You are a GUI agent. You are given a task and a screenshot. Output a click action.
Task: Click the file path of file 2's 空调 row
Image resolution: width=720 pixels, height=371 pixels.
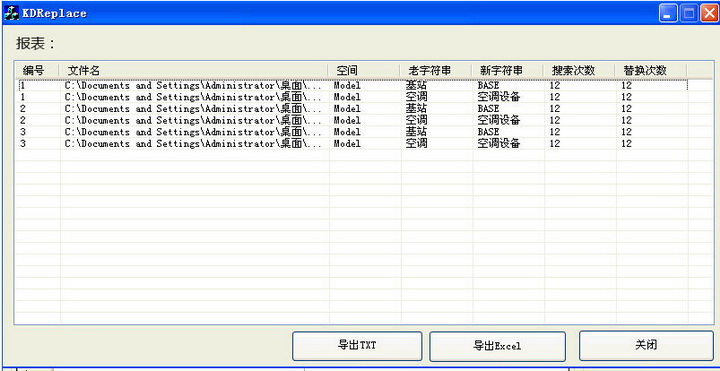coord(193,120)
